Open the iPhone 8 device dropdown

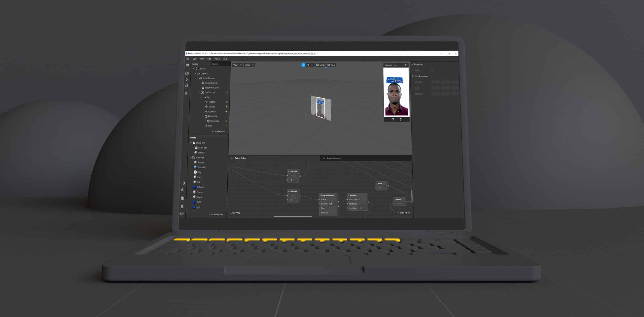pyautogui.click(x=390, y=65)
